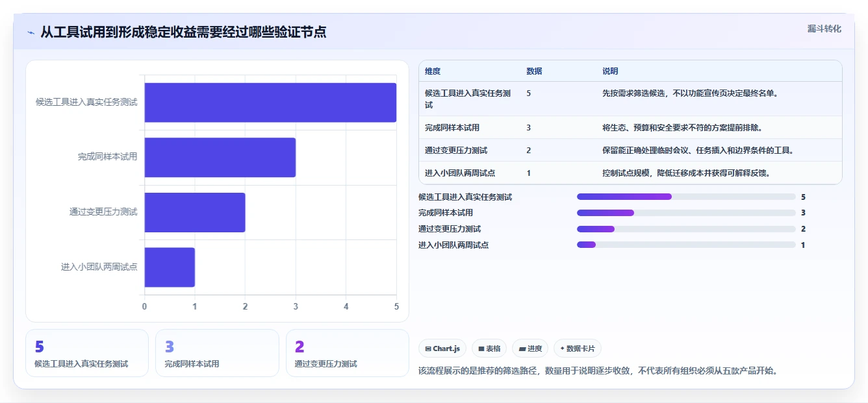Click the x-axis tick label 4
The image size is (868, 403).
[346, 306]
